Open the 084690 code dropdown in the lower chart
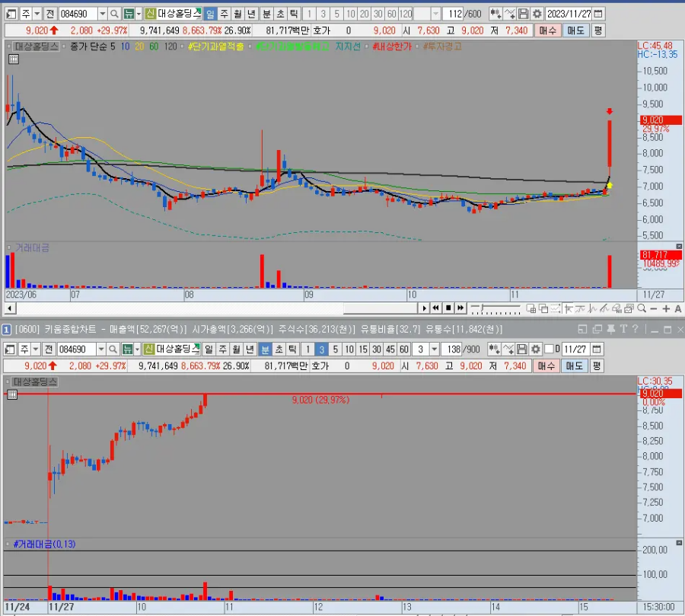This screenshot has height=616, width=685. 101,349
